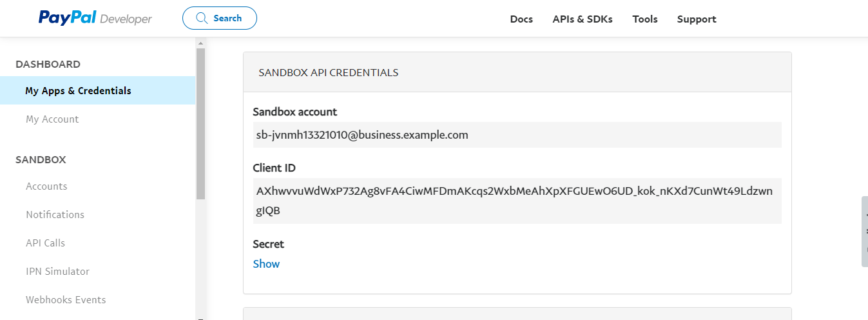Open the Docs menu
Screen dimensions: 868x320
pyautogui.click(x=521, y=19)
